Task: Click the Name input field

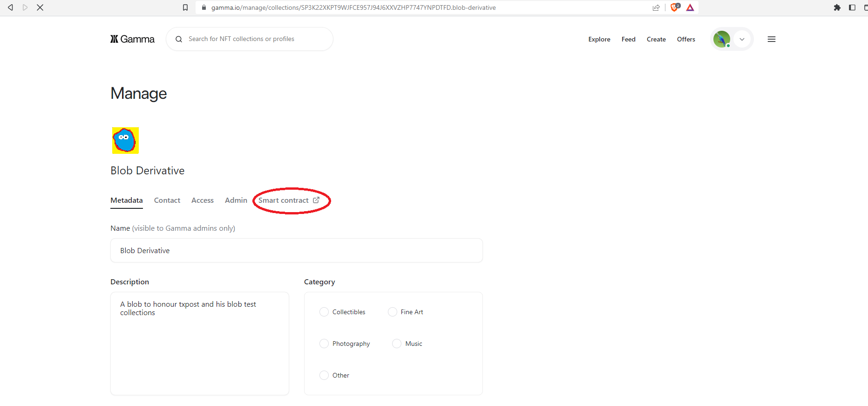Action: pos(297,250)
